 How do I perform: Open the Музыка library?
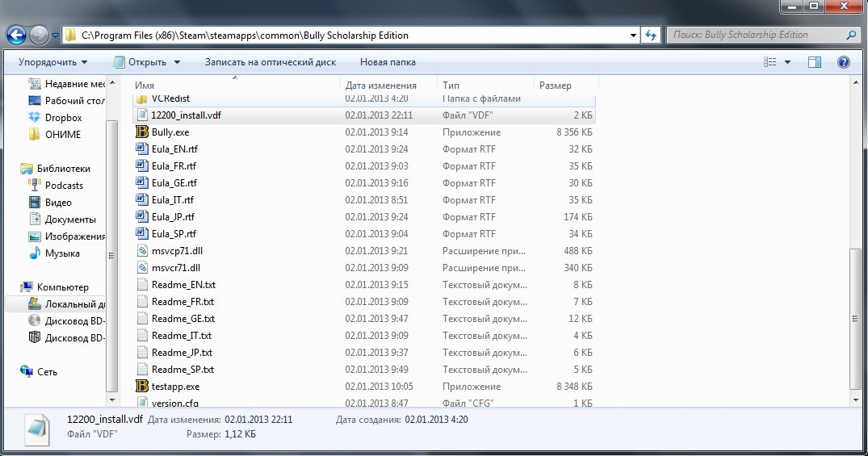coord(55,253)
